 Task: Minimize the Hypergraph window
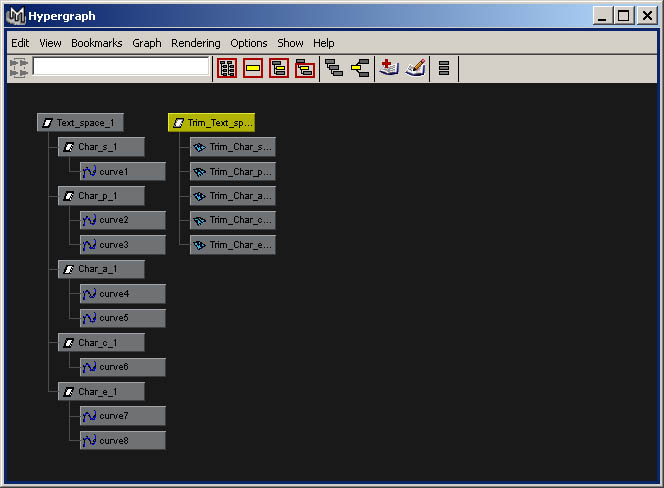603,16
